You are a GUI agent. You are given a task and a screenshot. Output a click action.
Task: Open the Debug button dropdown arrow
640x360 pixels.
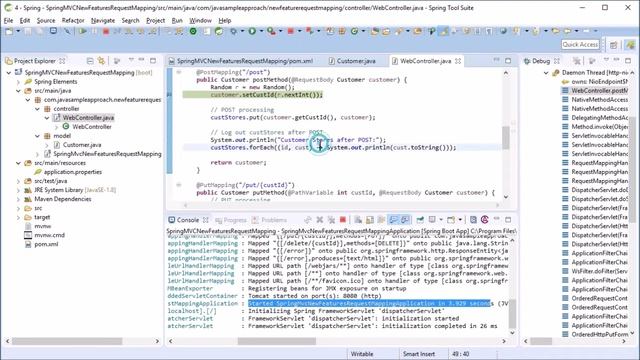242,31
